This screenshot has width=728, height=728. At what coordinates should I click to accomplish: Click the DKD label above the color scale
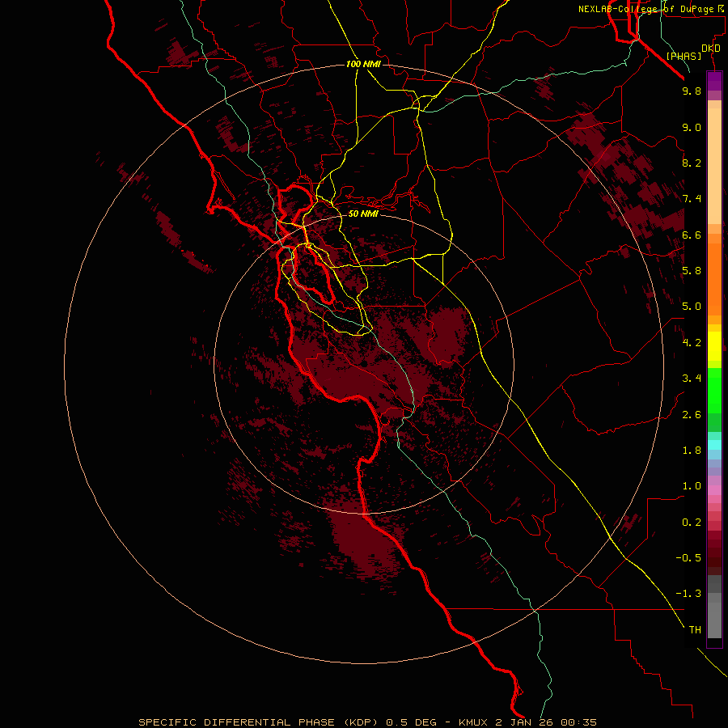point(711,49)
